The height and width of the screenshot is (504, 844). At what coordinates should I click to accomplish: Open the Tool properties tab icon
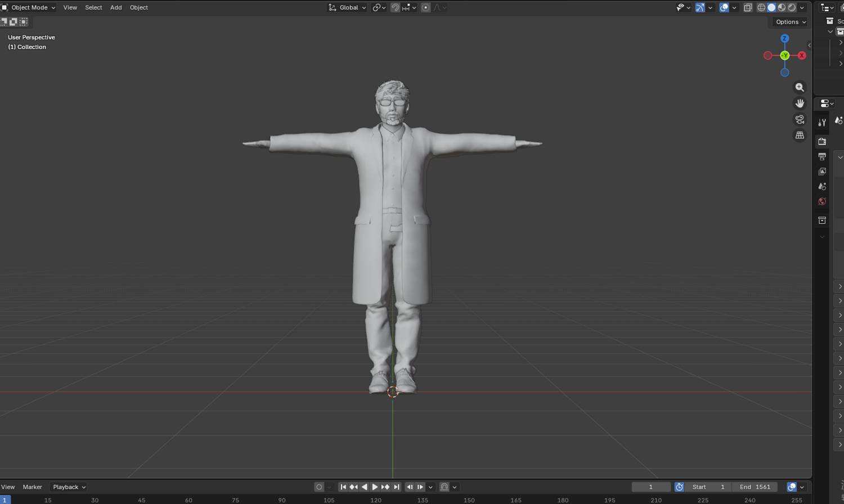[822, 122]
